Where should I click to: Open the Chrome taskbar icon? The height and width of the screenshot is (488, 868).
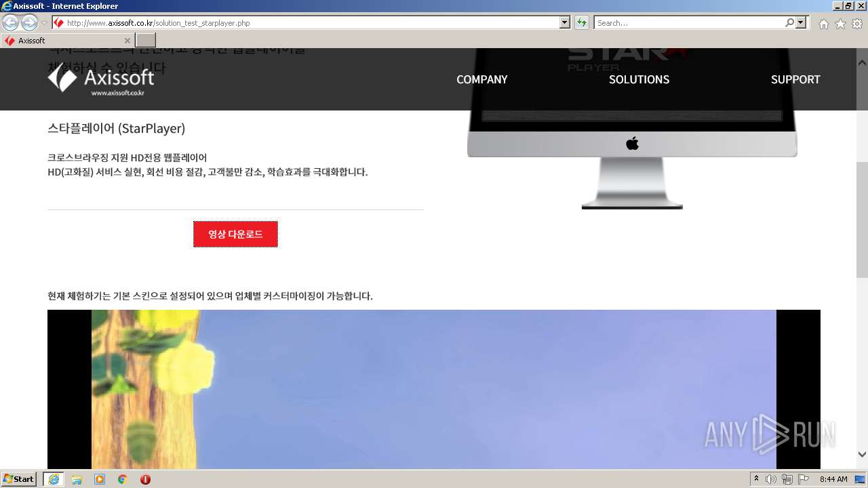click(122, 479)
